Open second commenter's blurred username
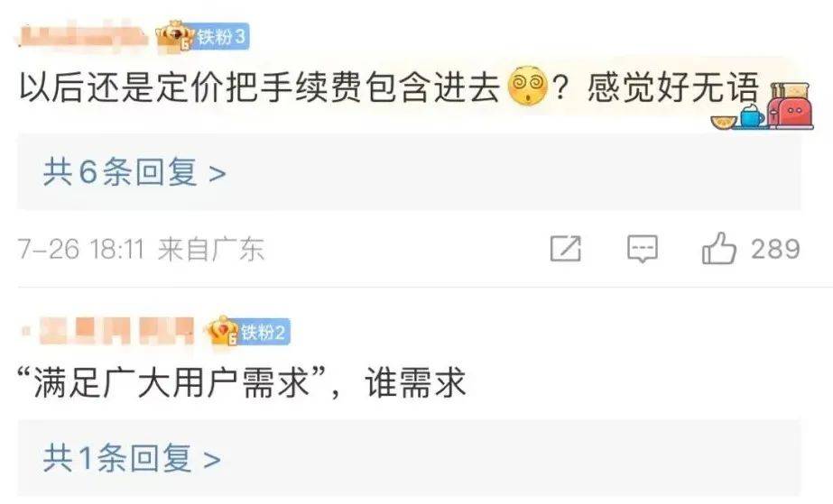 point(108,331)
